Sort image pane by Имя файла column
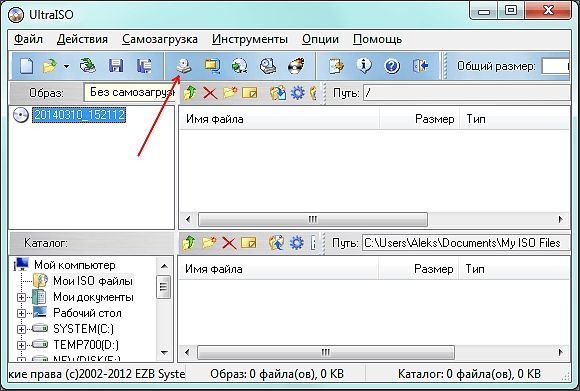The width and height of the screenshot is (580, 391). pos(279,119)
